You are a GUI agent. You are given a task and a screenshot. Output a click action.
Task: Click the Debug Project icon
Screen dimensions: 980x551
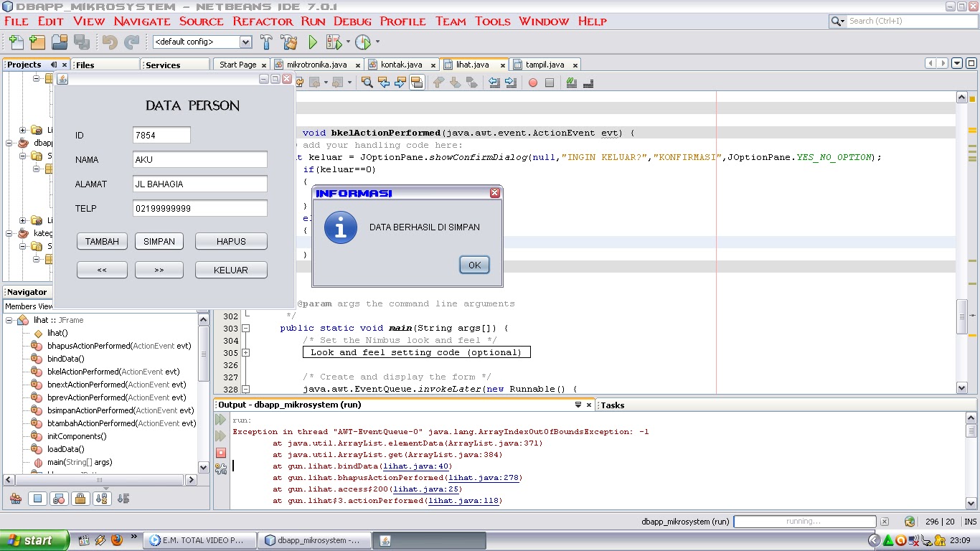pyautogui.click(x=334, y=42)
